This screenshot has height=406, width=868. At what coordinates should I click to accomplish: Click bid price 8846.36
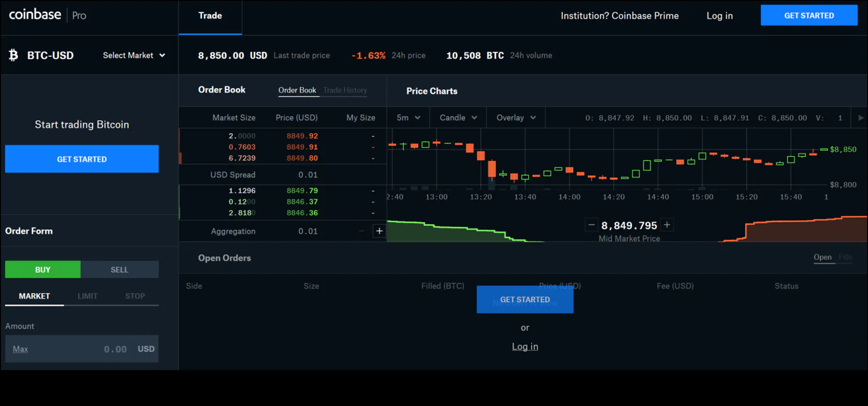(302, 213)
